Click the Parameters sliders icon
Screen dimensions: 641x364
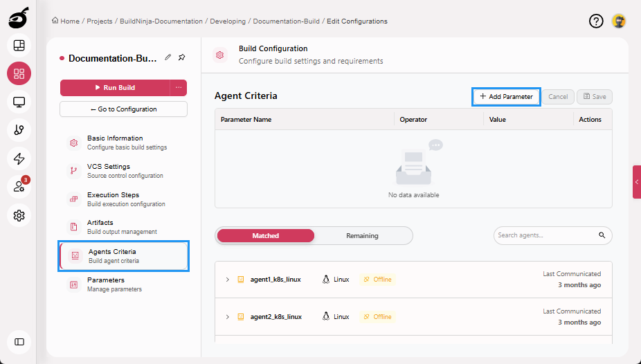coord(73,284)
